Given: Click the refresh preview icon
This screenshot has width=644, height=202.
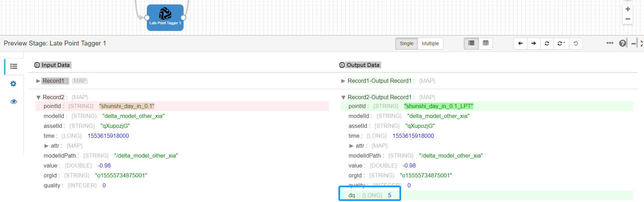Looking at the screenshot, I should tap(547, 43).
